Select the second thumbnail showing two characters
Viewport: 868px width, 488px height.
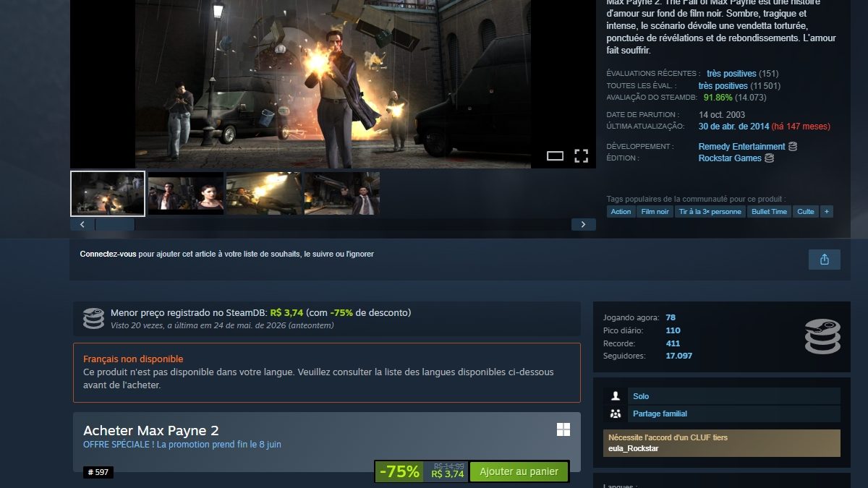click(x=186, y=194)
